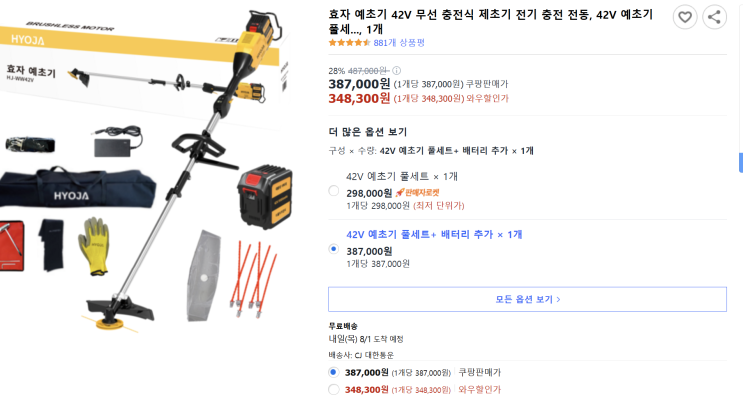Click the spare battery image
This screenshot has height=403, width=743.
pyautogui.click(x=265, y=196)
